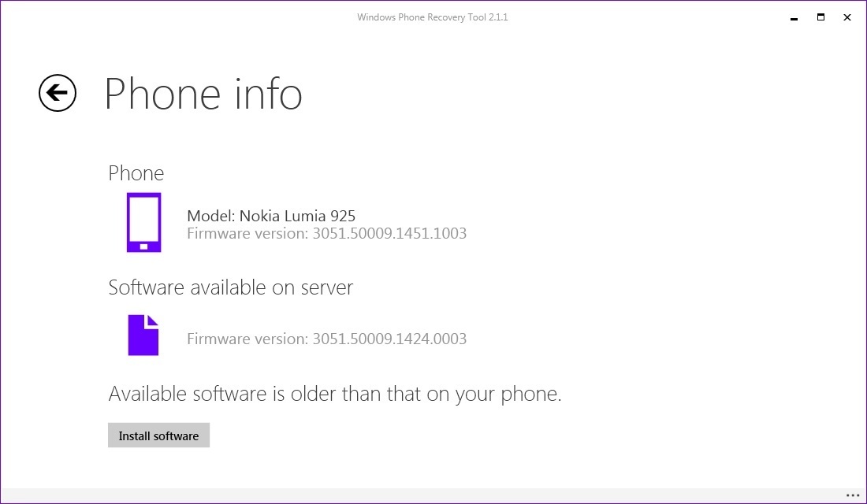Click the phone firmware version 3051.50009.1451.1003 text
The width and height of the screenshot is (867, 504).
point(326,233)
